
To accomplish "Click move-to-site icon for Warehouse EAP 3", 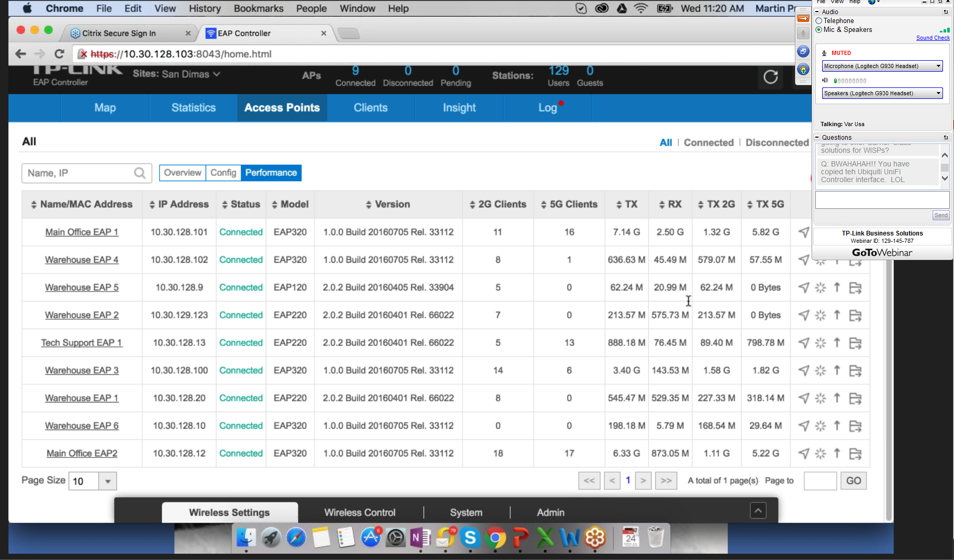I will tap(855, 371).
